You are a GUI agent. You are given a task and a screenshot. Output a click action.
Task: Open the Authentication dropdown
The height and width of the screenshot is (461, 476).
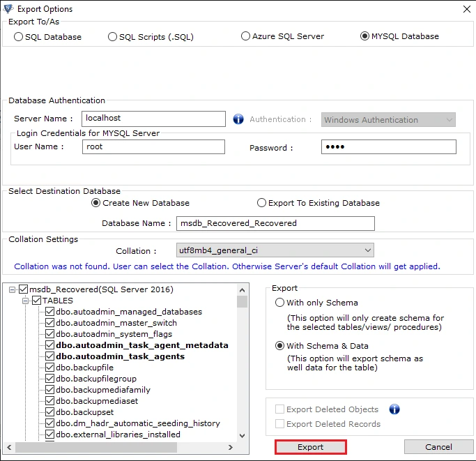[388, 120]
